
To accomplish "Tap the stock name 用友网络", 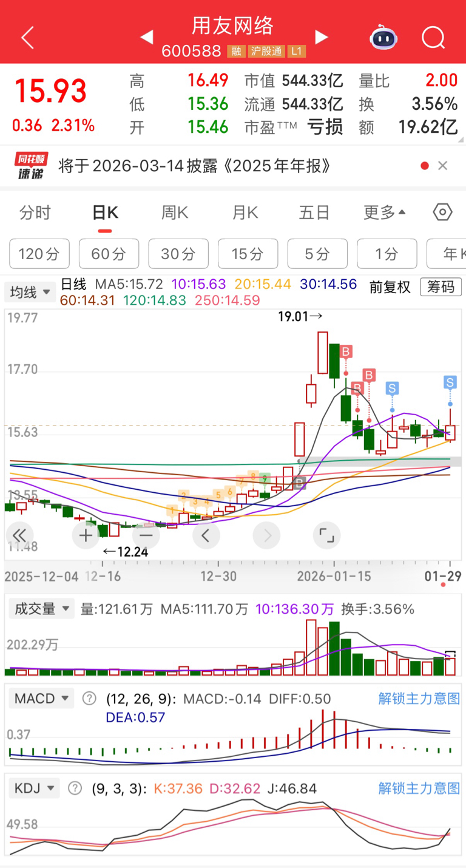I will (234, 25).
